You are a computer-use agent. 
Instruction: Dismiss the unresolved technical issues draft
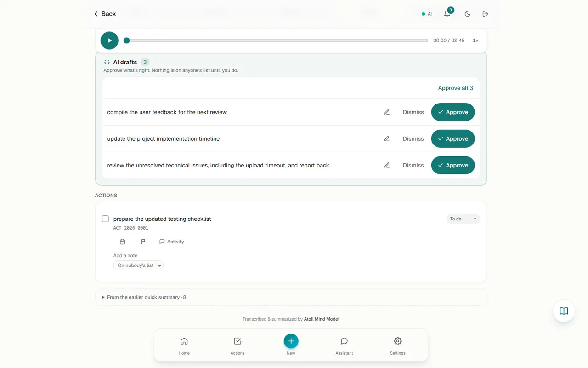[413, 166]
